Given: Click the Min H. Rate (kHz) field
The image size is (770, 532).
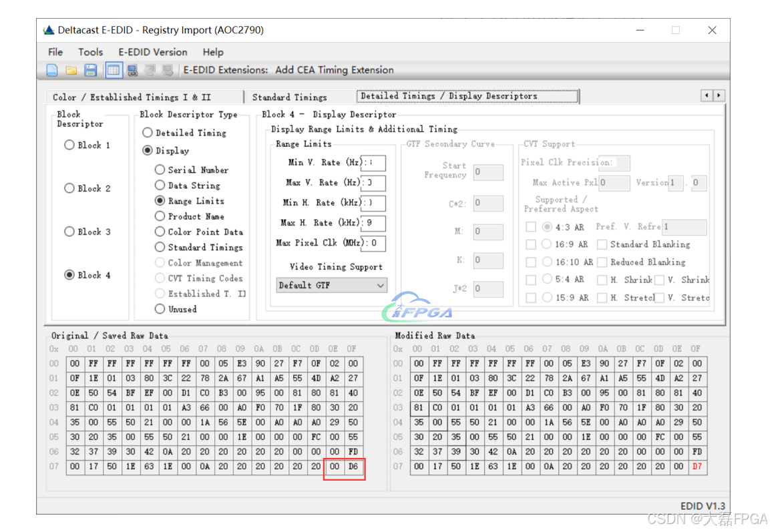Looking at the screenshot, I should coord(373,203).
